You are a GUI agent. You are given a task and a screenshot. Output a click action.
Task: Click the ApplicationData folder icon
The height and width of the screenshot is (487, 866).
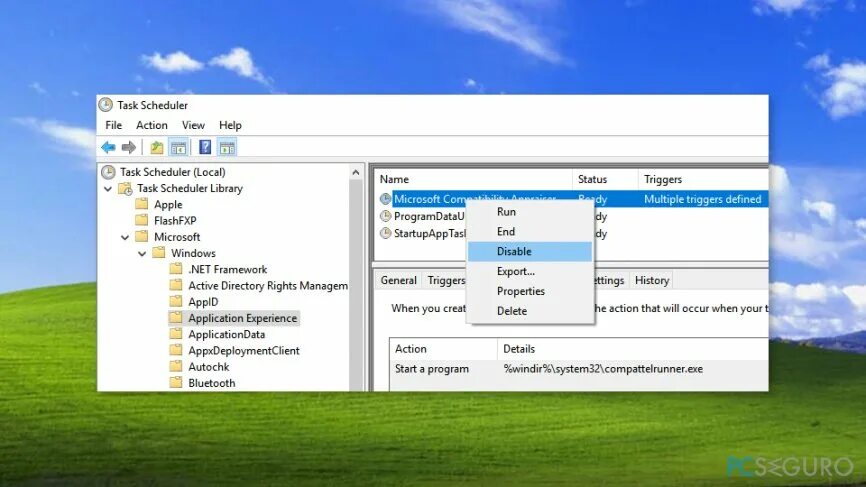coord(176,334)
